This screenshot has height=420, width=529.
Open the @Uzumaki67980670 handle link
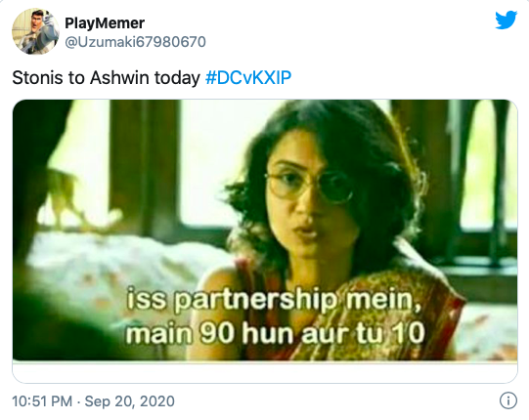pos(135,42)
